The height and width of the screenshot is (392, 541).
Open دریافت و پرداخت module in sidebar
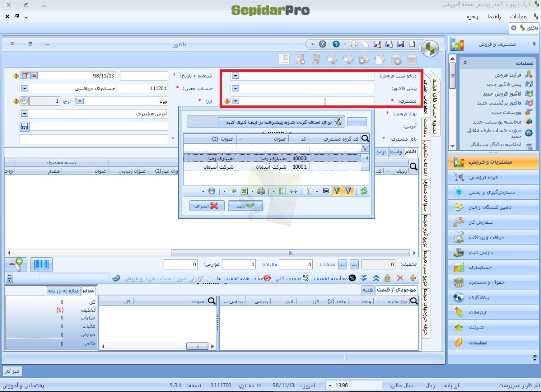coord(494,237)
